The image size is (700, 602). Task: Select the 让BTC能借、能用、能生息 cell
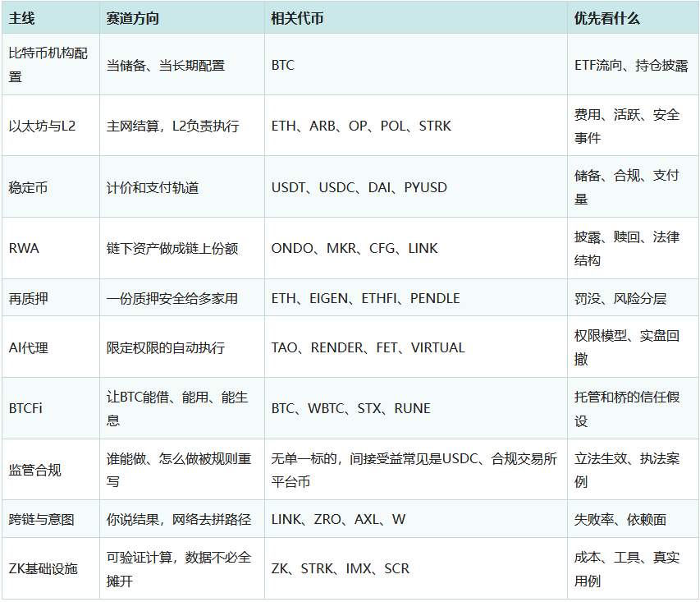(x=182, y=408)
